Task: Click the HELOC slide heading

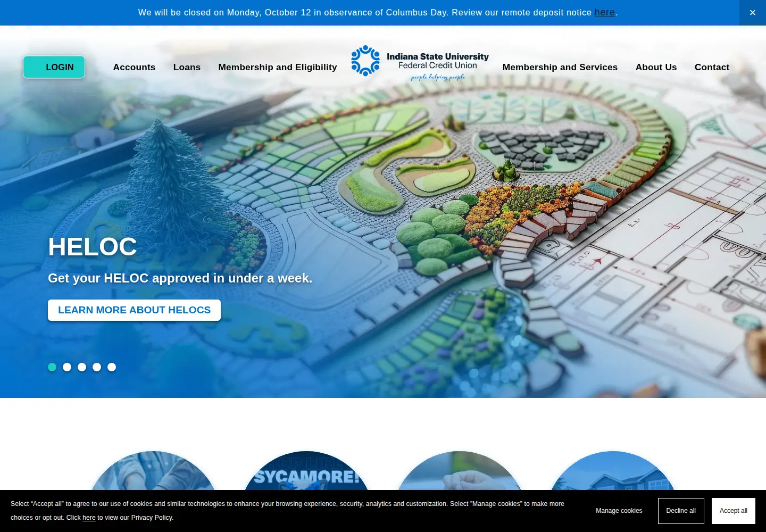Action: click(93, 247)
